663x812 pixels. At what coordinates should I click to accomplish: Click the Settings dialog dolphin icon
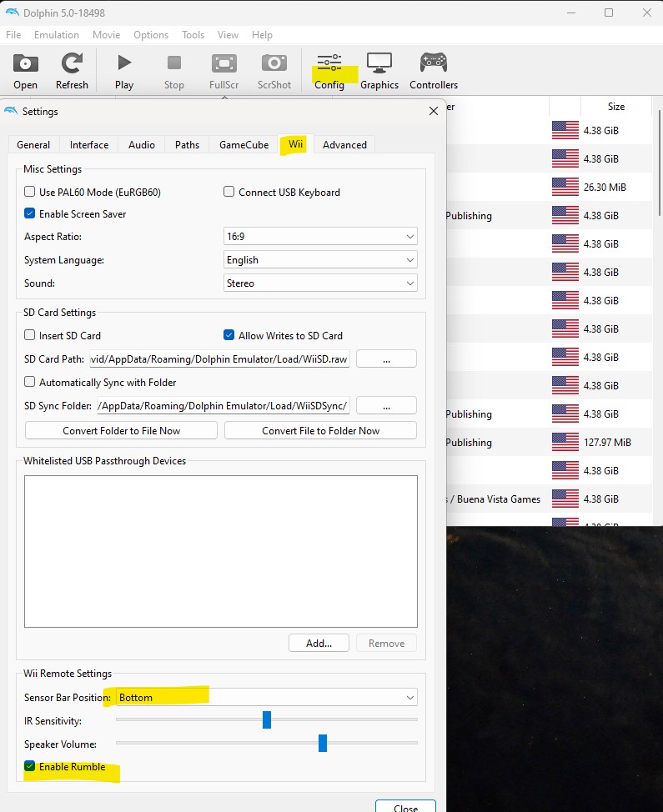point(11,111)
